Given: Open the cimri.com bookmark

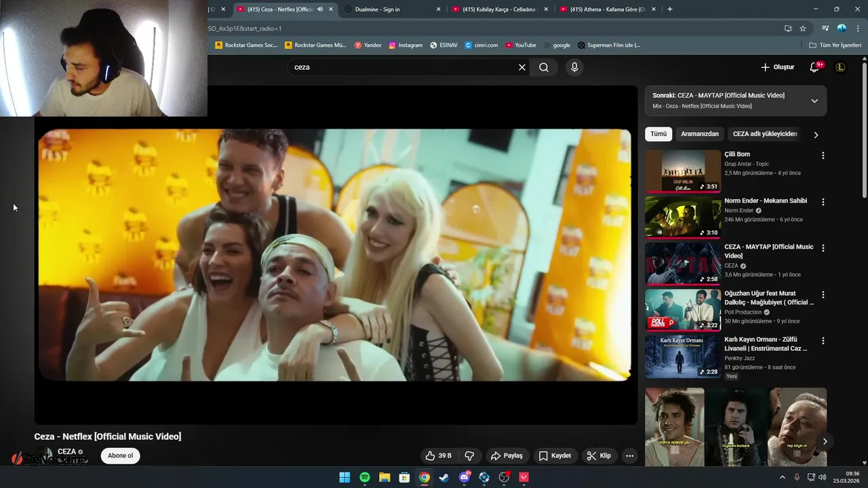Looking at the screenshot, I should coord(481,45).
